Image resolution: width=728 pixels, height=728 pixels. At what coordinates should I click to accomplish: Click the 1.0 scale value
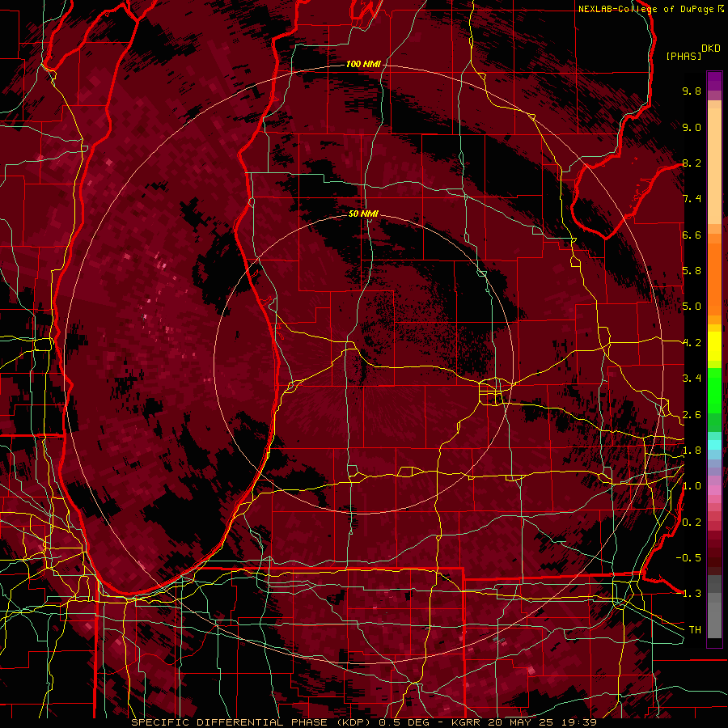click(692, 486)
